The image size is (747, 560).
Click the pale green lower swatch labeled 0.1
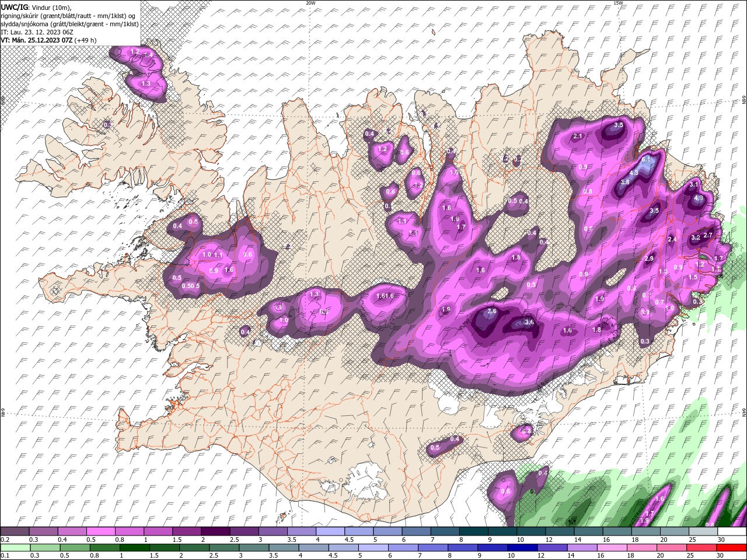(x=15, y=548)
